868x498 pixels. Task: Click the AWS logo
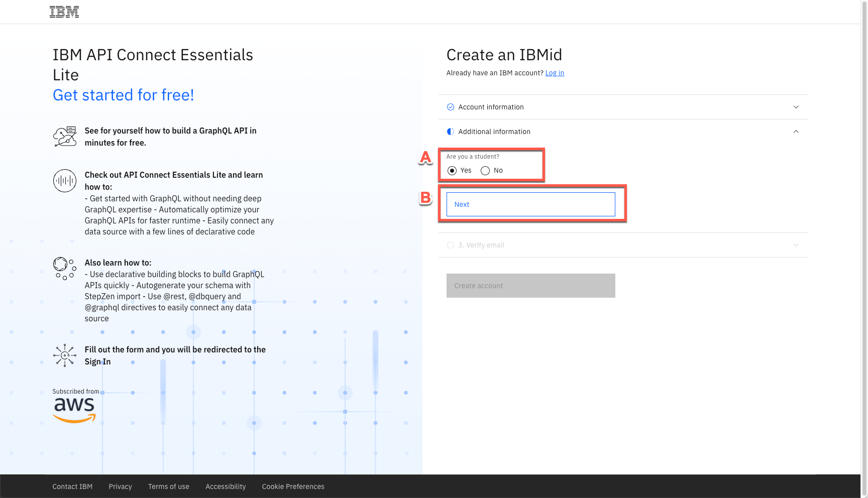(x=74, y=410)
